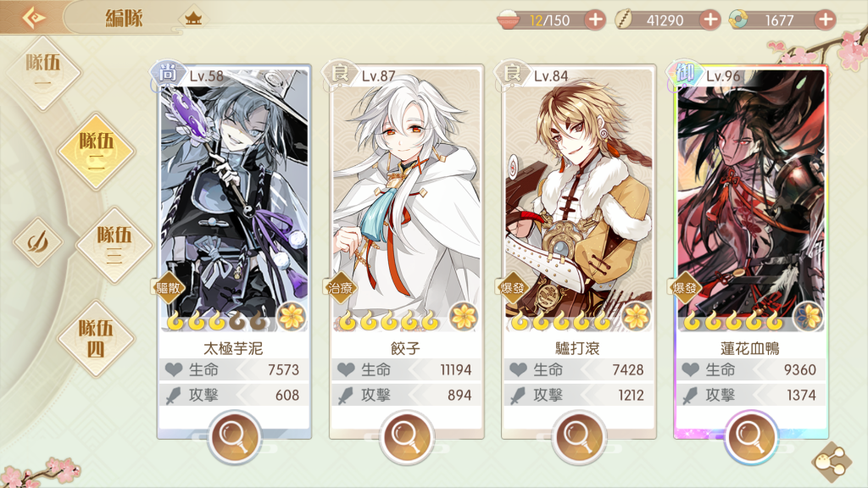This screenshot has height=488, width=868.
Task: Switch to team tab 隊伍三
Action: (114, 245)
